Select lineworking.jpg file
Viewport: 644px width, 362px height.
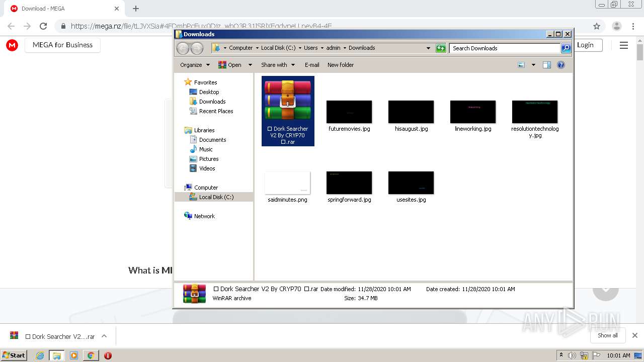point(473,116)
